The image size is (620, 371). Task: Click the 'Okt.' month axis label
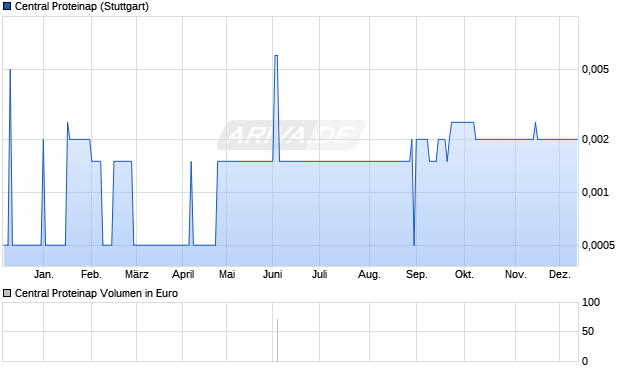point(464,274)
